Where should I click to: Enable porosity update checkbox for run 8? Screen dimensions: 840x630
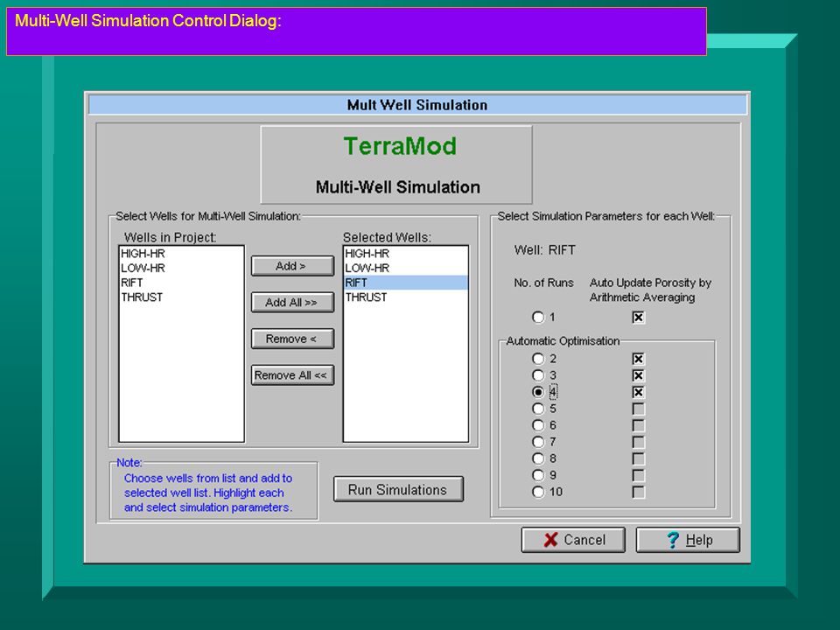pos(638,458)
